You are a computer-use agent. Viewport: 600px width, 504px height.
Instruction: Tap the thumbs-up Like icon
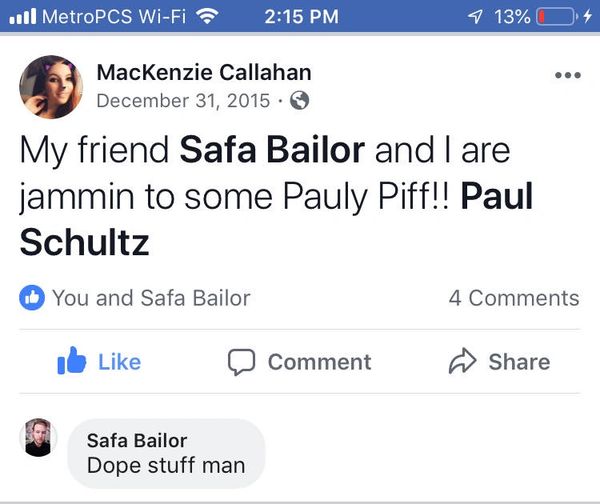pyautogui.click(x=72, y=361)
